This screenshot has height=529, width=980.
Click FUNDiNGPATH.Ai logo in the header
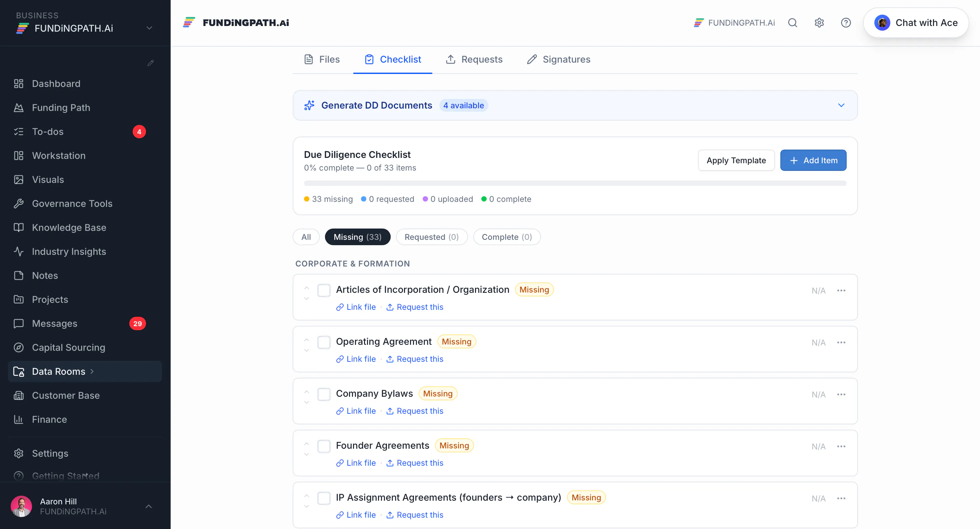(236, 23)
